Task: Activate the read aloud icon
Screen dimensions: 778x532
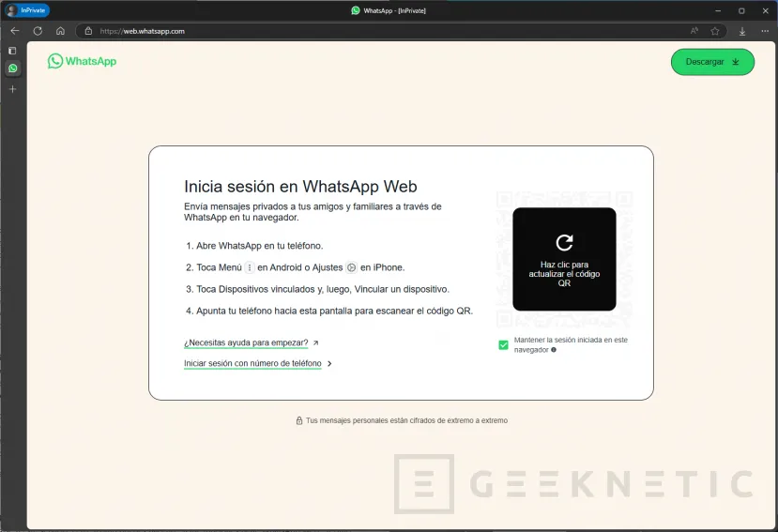Action: [x=694, y=31]
